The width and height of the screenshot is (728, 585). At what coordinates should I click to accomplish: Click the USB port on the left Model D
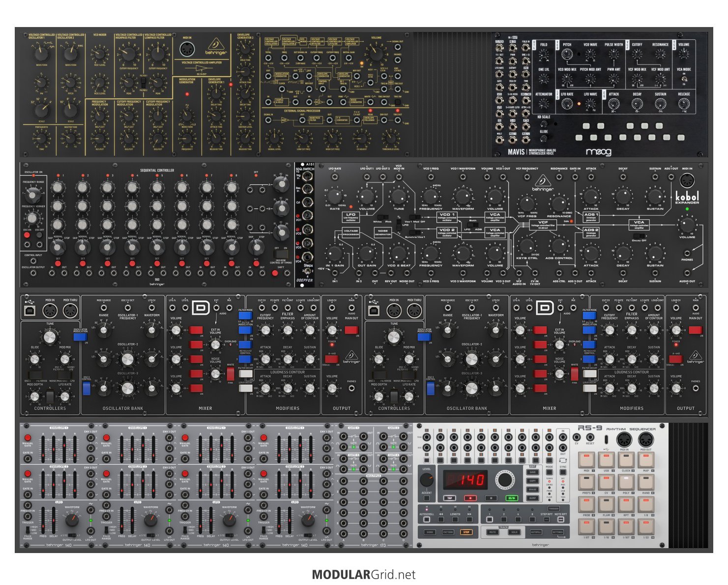[x=29, y=311]
